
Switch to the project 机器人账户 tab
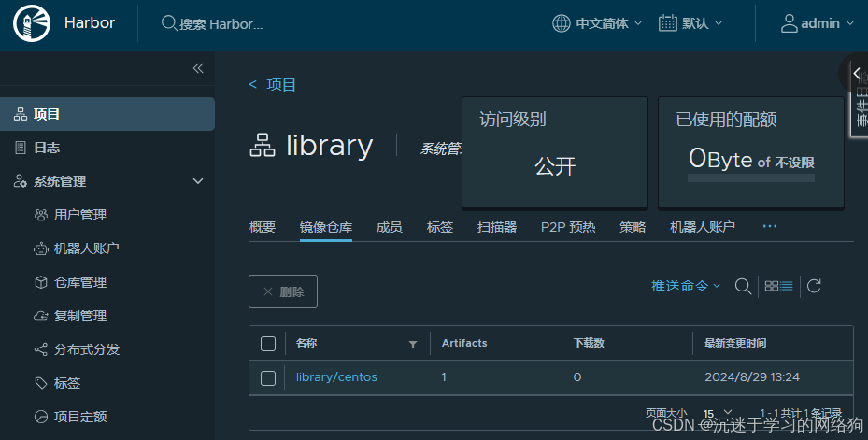coord(703,227)
